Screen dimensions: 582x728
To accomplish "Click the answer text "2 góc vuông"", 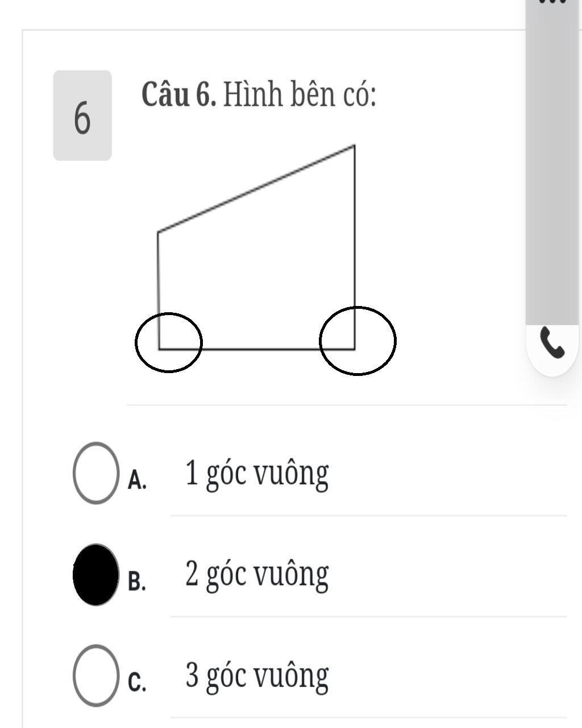I will pos(257,574).
